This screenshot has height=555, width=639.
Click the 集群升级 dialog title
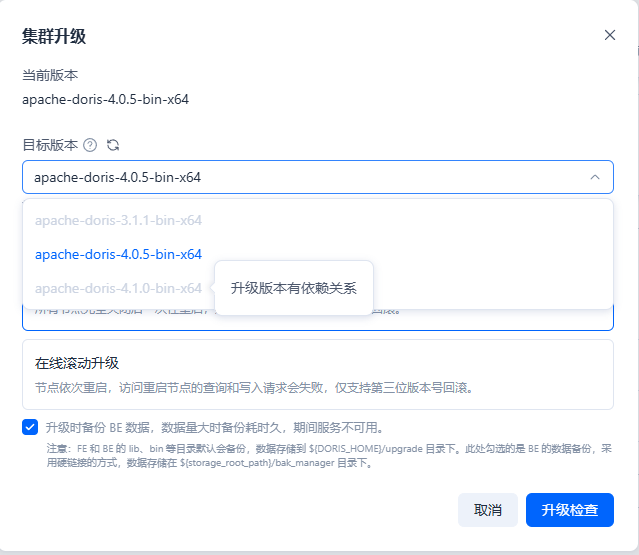pyautogui.click(x=54, y=36)
